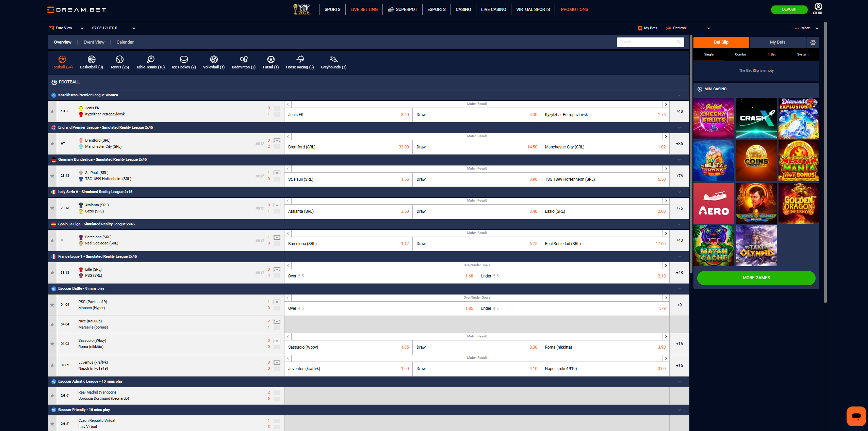Favorite the Barcelona (SRL) match star

[x=52, y=240]
